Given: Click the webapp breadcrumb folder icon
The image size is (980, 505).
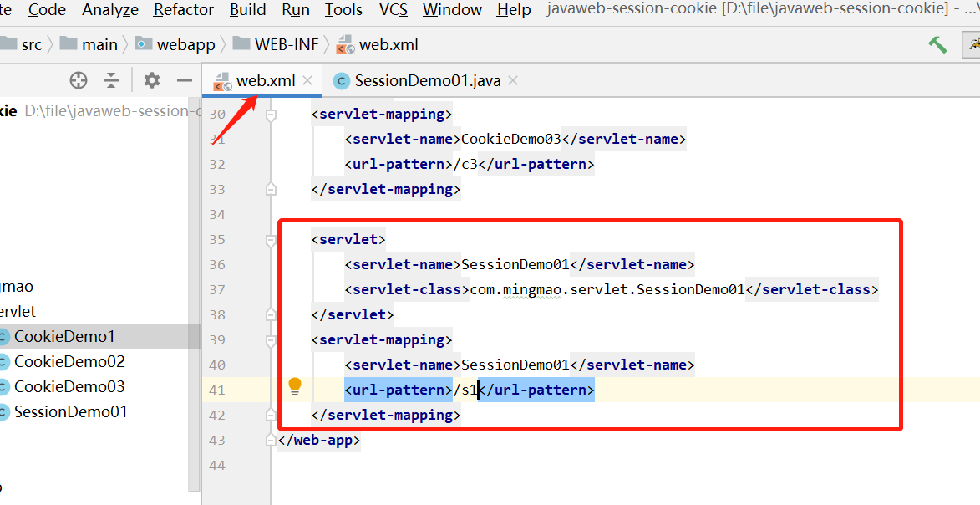Looking at the screenshot, I should [144, 43].
